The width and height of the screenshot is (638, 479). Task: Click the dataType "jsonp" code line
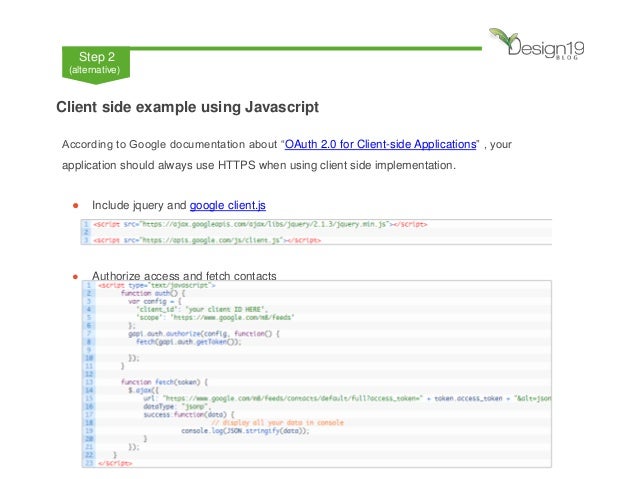177,407
